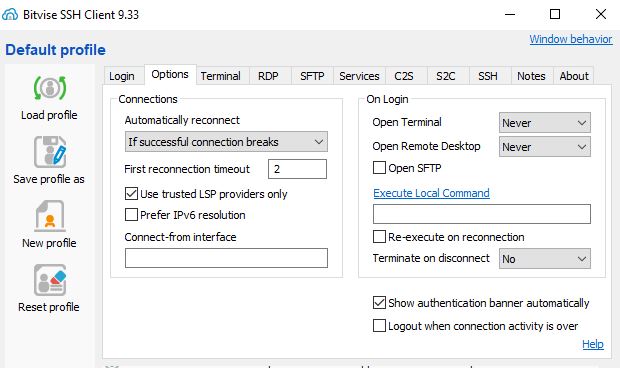Maximize the Bitvise SSH Client window

point(555,15)
